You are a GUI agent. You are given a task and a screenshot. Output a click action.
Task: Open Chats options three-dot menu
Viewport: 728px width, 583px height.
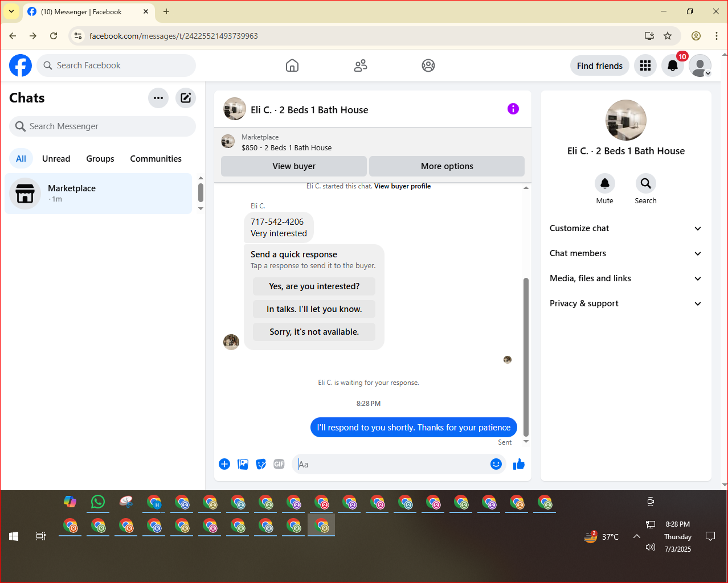pos(158,98)
